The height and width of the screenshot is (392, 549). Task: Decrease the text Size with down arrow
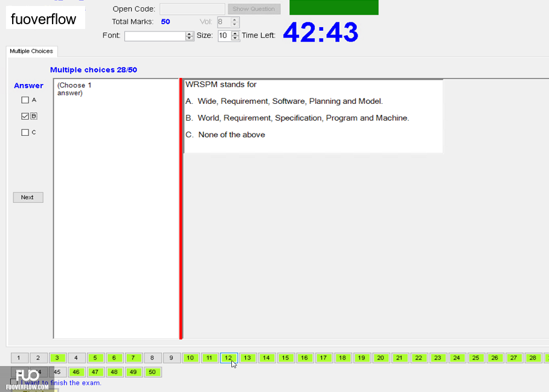pos(236,38)
